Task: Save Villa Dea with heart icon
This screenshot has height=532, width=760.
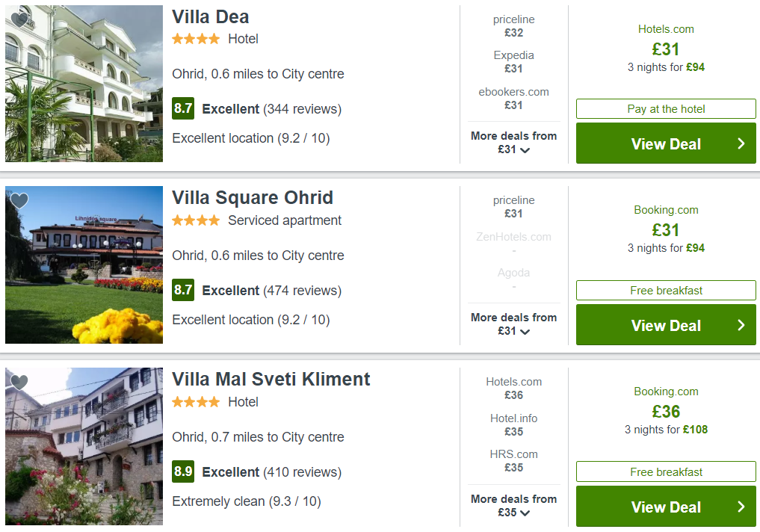Action: click(19, 19)
